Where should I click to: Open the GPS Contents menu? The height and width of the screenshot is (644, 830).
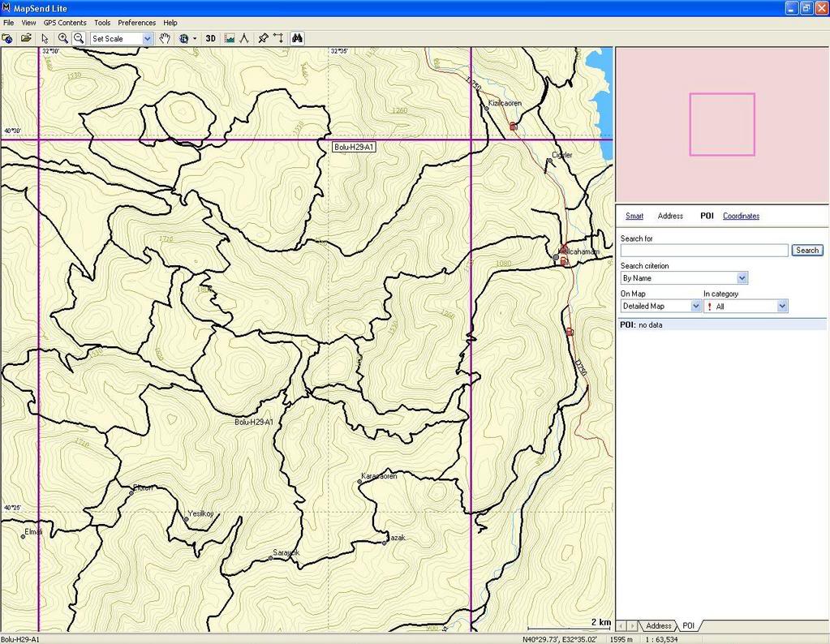(x=65, y=23)
